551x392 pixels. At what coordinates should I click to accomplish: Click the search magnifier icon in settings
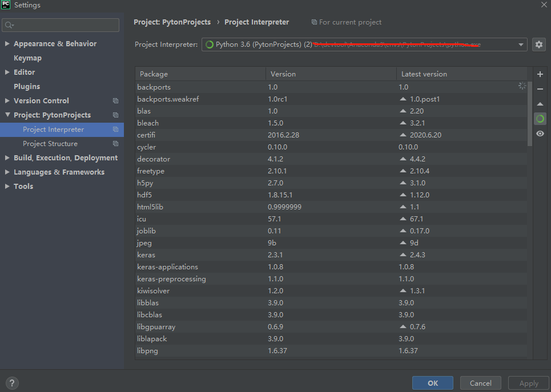pos(9,25)
